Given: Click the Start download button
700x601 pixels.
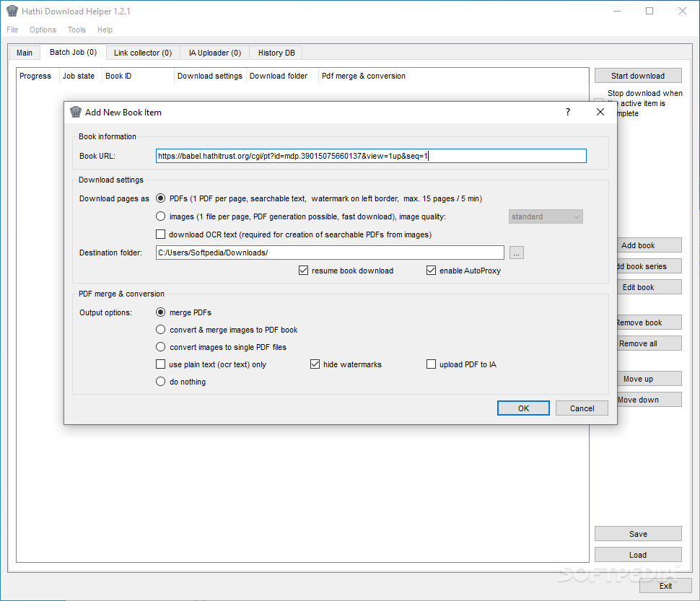Looking at the screenshot, I should click(x=638, y=76).
